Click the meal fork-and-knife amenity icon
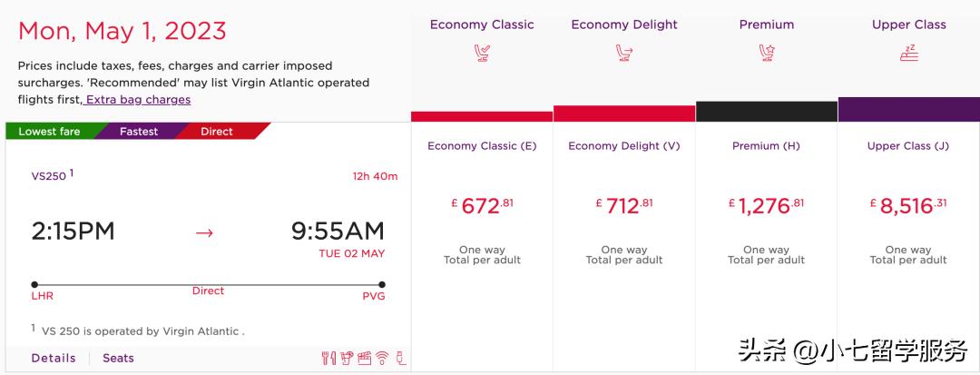980x375 pixels. point(328,358)
